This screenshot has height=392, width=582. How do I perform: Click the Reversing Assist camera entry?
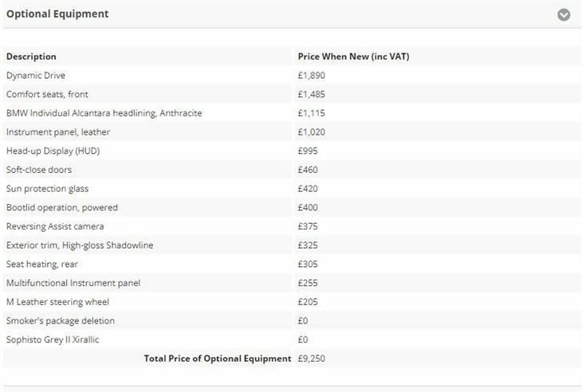click(x=55, y=226)
